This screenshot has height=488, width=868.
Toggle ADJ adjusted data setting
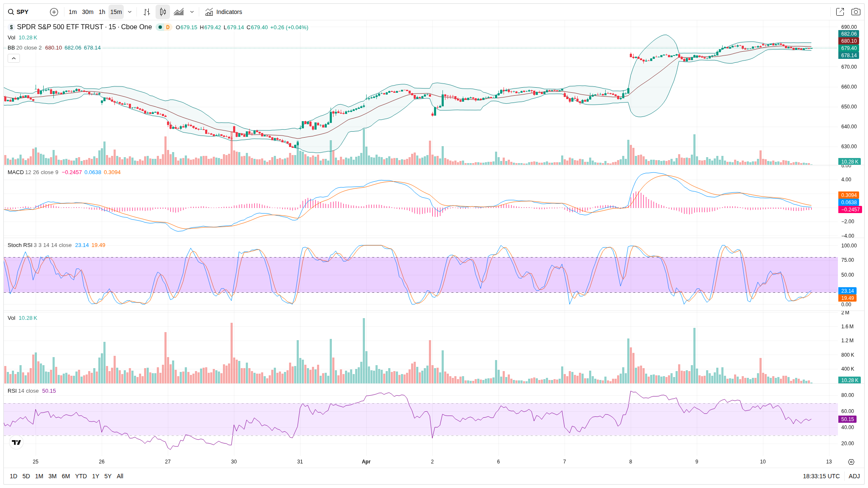854,476
